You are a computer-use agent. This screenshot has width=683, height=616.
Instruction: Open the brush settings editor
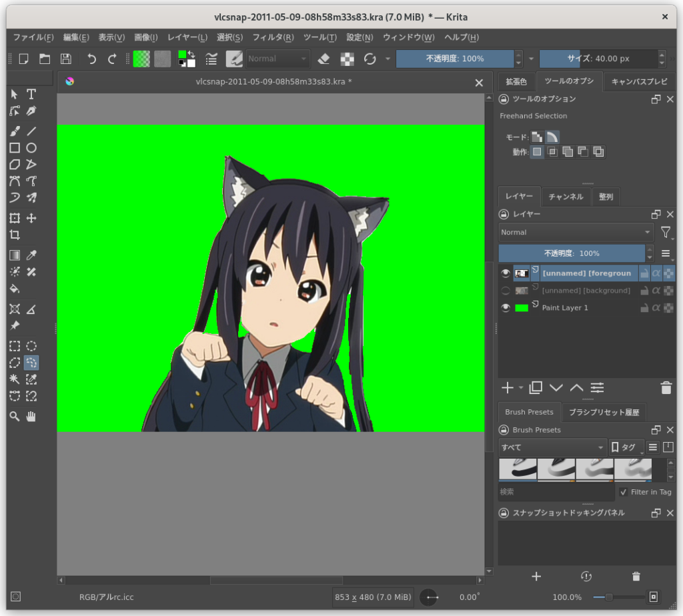click(x=211, y=59)
